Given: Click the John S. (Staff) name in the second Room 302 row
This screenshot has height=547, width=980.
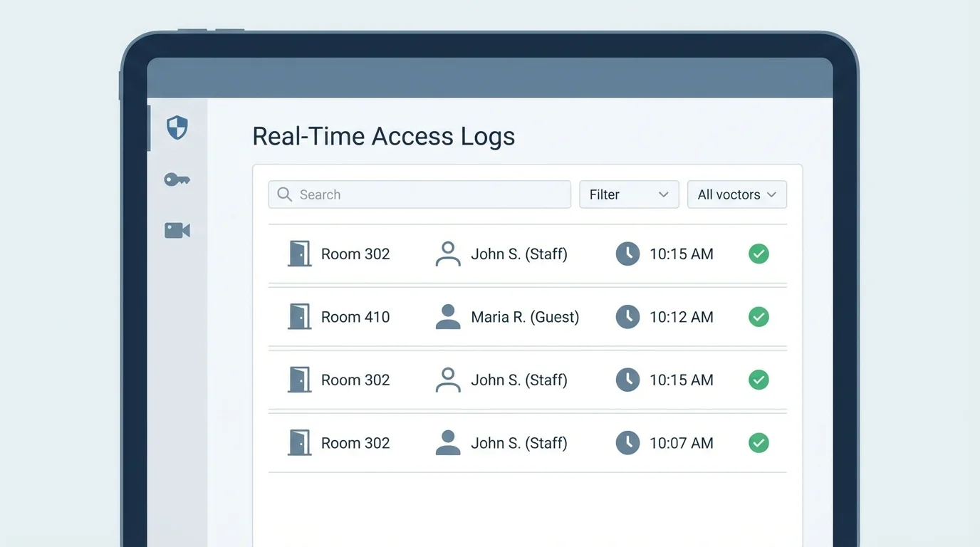Looking at the screenshot, I should pos(518,380).
